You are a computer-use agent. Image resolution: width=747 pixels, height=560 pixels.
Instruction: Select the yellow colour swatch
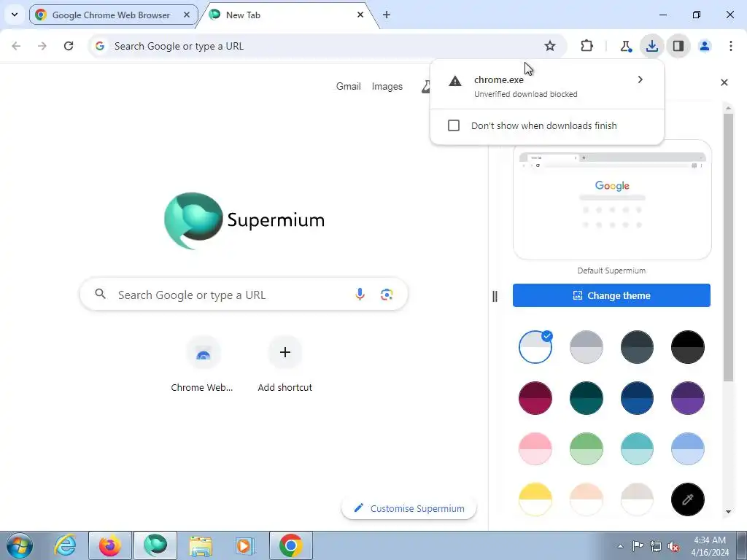point(535,499)
